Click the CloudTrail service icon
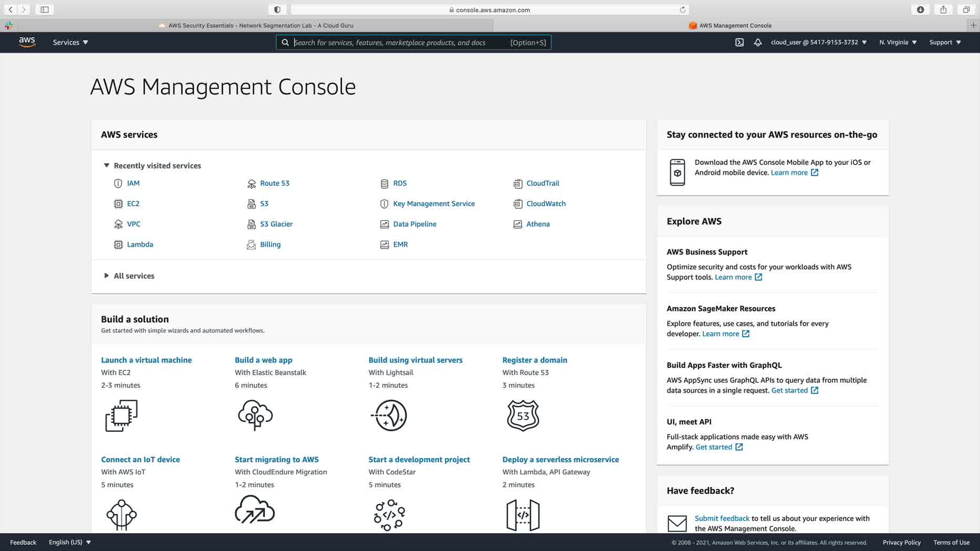Viewport: 980px width, 551px height. (518, 183)
